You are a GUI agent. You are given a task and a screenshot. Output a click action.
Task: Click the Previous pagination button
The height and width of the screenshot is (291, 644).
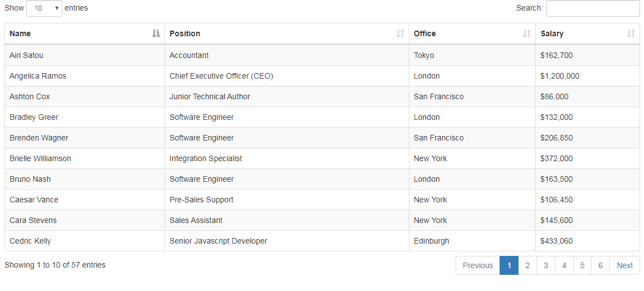(x=478, y=265)
